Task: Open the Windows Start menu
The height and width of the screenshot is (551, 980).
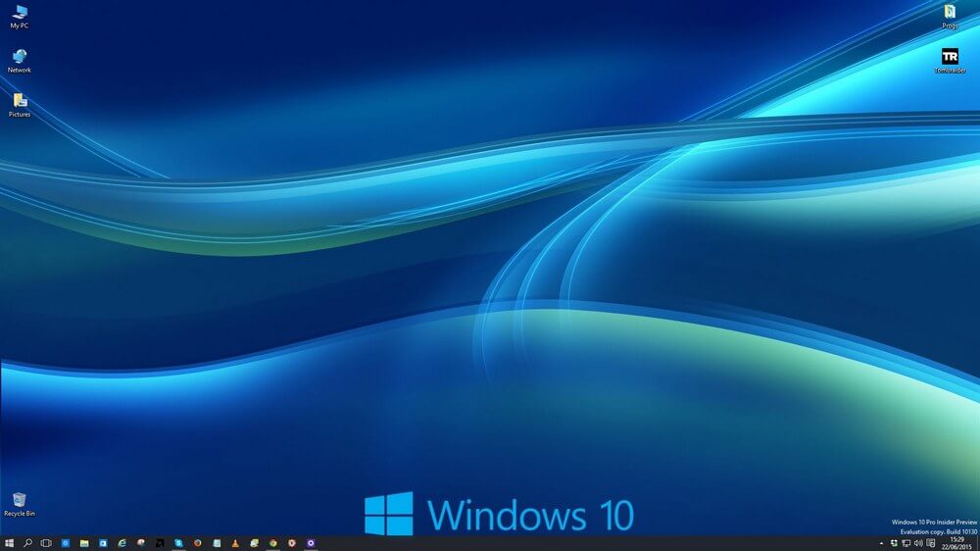Action: [x=9, y=543]
